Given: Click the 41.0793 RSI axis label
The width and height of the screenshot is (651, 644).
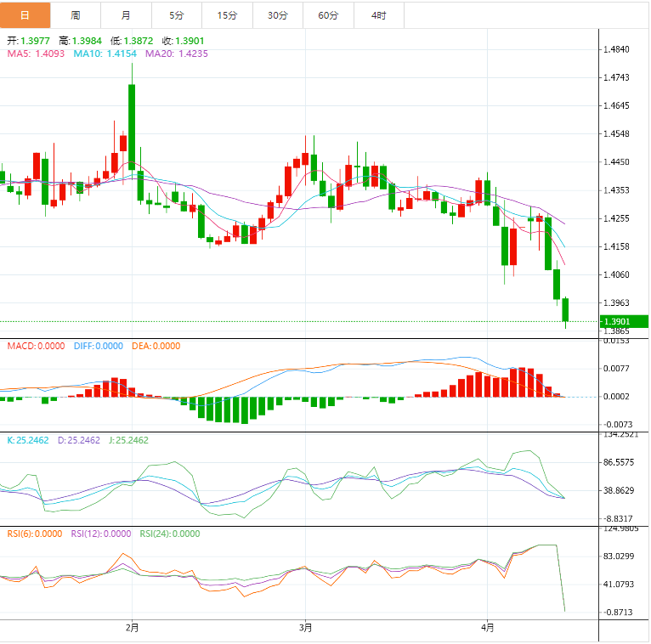Looking at the screenshot, I should pyautogui.click(x=619, y=585).
